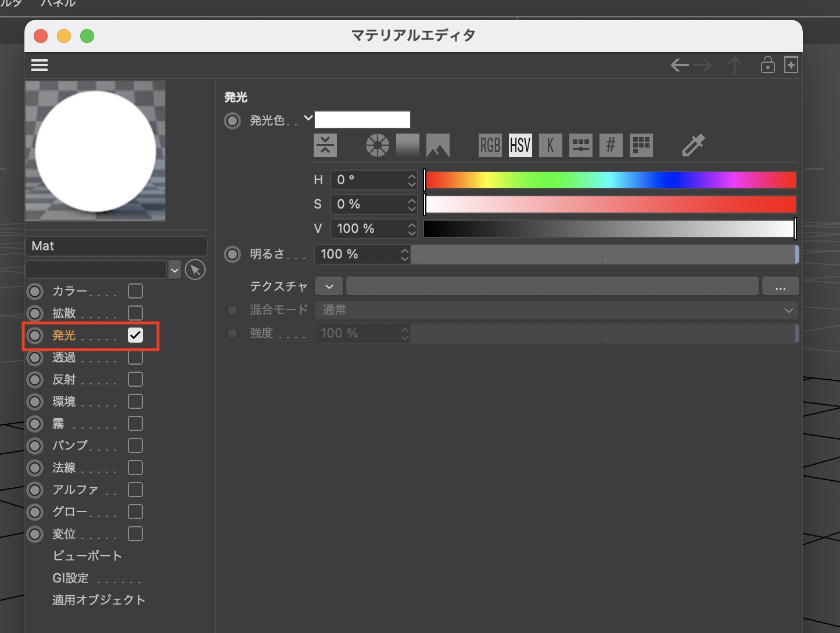Click the Mat material name field

point(116,246)
